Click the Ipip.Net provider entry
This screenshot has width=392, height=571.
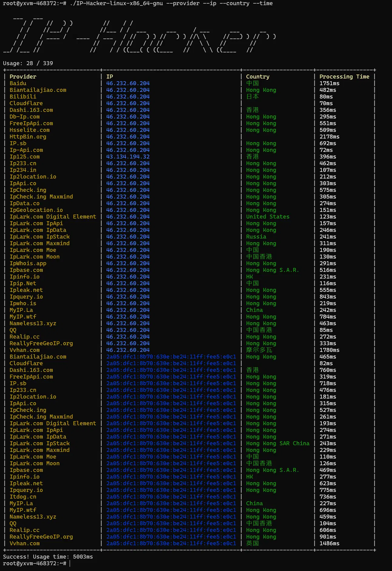(x=23, y=283)
